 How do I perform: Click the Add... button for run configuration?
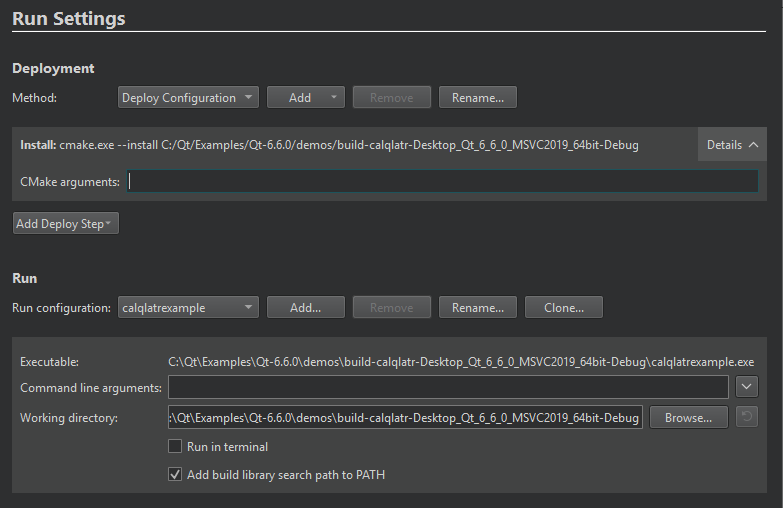[306, 308]
